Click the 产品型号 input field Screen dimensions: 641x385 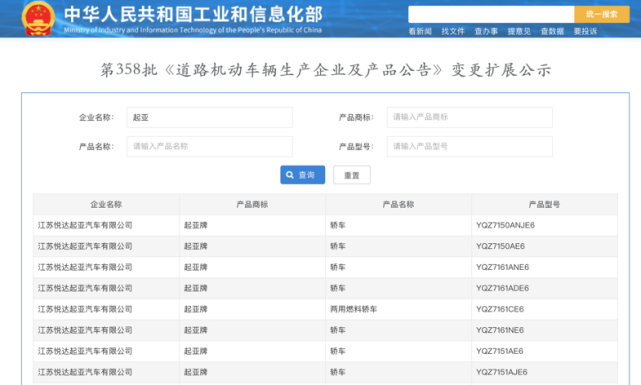470,146
